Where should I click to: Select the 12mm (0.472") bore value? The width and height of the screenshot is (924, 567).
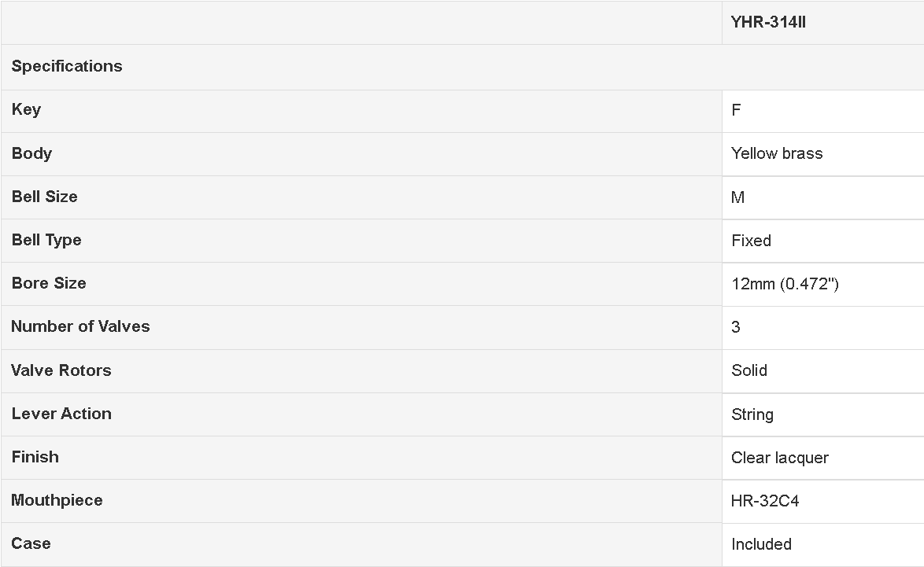pyautogui.click(x=785, y=285)
